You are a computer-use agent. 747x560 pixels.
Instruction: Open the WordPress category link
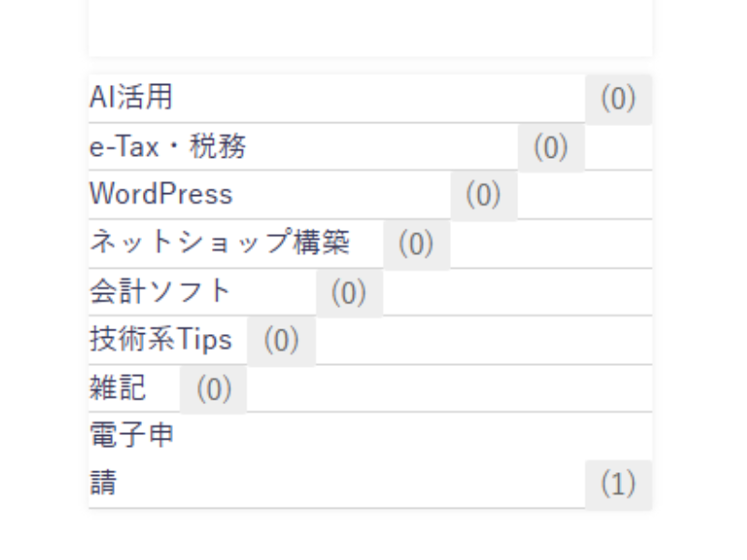click(x=161, y=195)
